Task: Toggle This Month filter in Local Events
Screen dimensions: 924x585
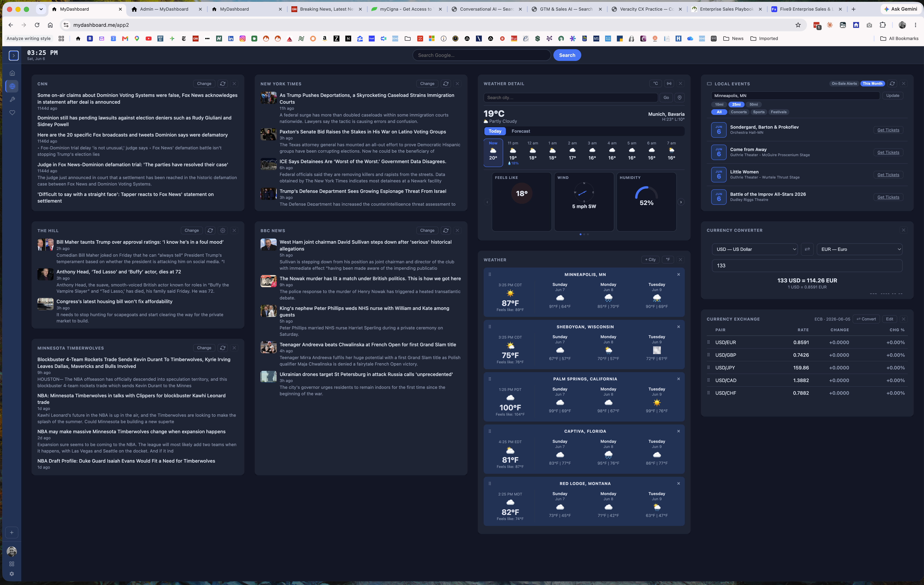Action: tap(872, 84)
